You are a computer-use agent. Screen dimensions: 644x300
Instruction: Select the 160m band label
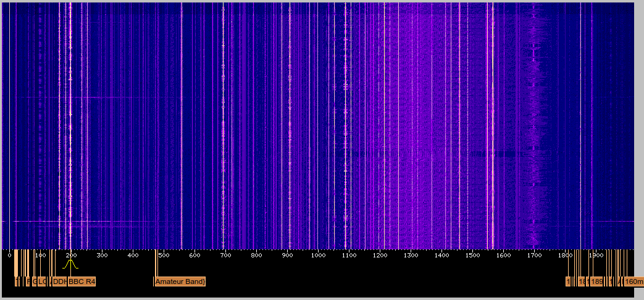pyautogui.click(x=634, y=282)
